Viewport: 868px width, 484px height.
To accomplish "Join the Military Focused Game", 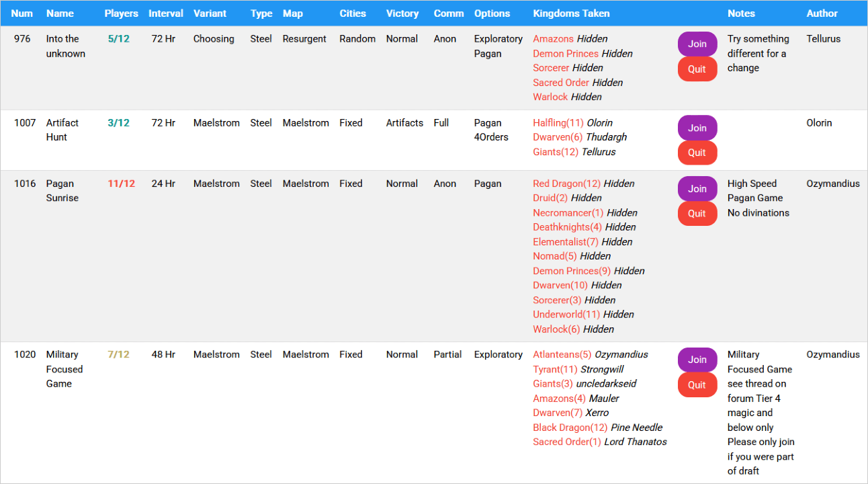I will point(697,360).
